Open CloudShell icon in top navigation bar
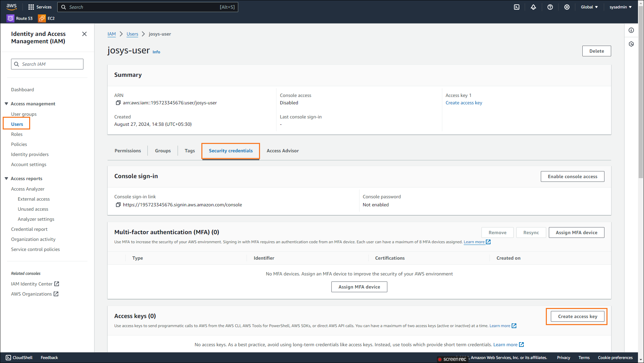Screen dimensions: 644x363 point(517,7)
